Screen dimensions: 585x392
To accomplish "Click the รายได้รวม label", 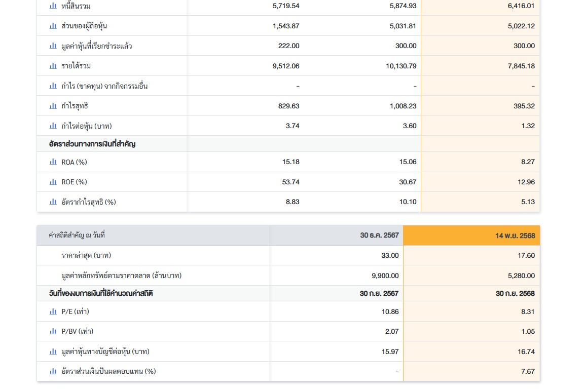I will click(x=76, y=66).
